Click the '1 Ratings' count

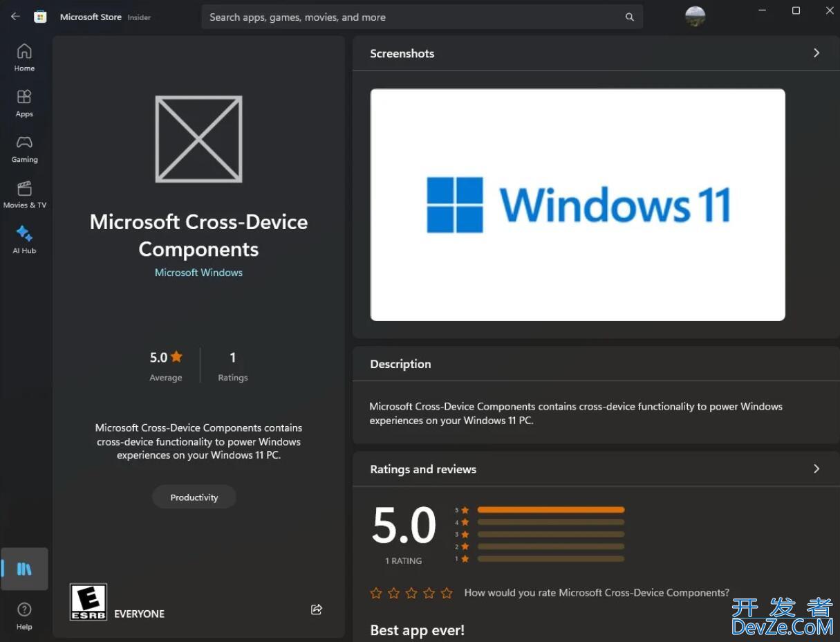tap(233, 366)
